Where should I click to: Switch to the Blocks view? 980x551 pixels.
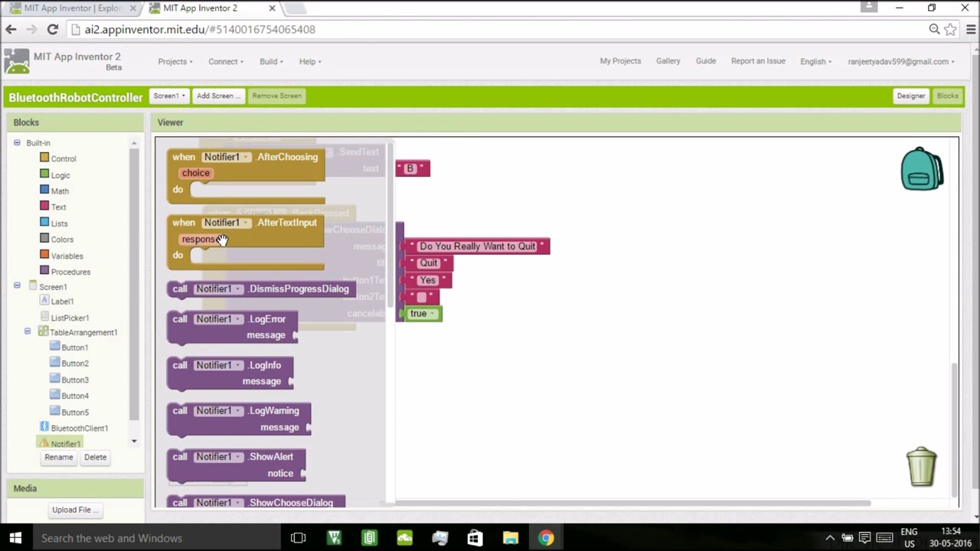[x=947, y=96]
